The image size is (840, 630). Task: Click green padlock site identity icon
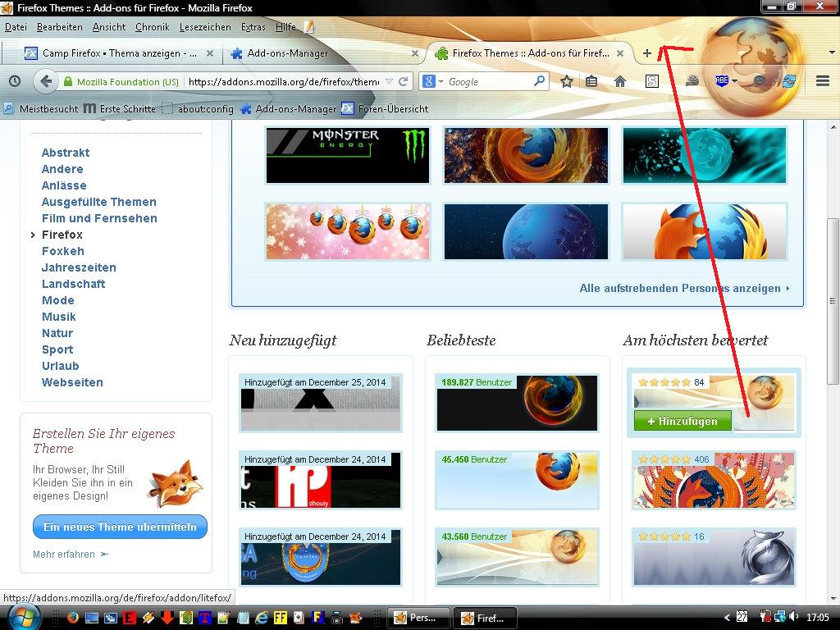(68, 81)
